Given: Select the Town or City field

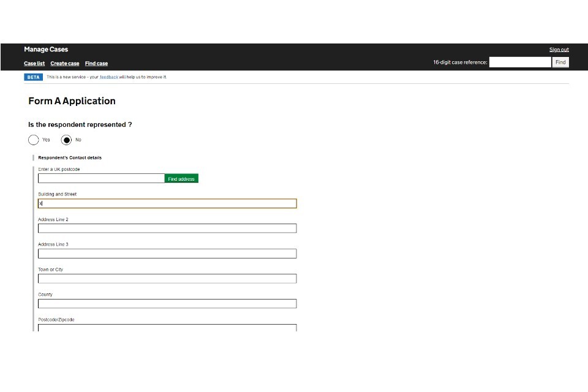Looking at the screenshot, I should 167,279.
